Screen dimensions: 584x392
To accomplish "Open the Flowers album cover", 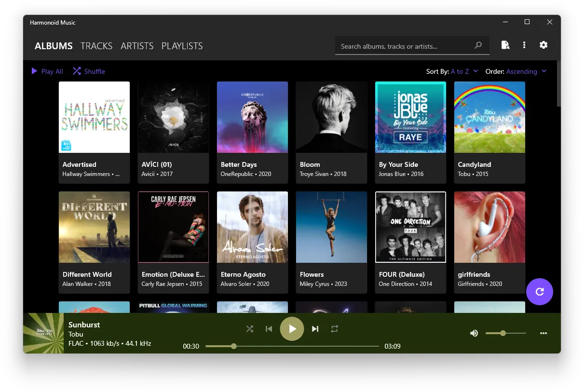I will [331, 227].
